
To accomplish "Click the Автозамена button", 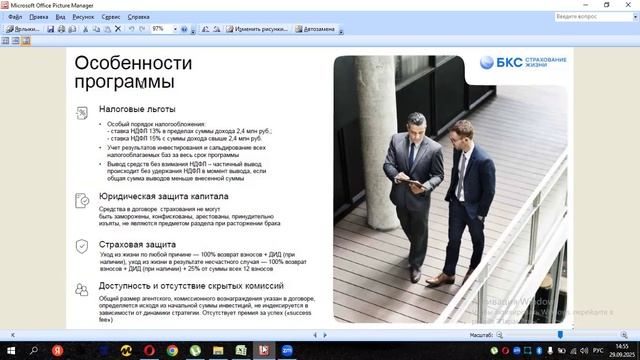I will click(x=315, y=29).
